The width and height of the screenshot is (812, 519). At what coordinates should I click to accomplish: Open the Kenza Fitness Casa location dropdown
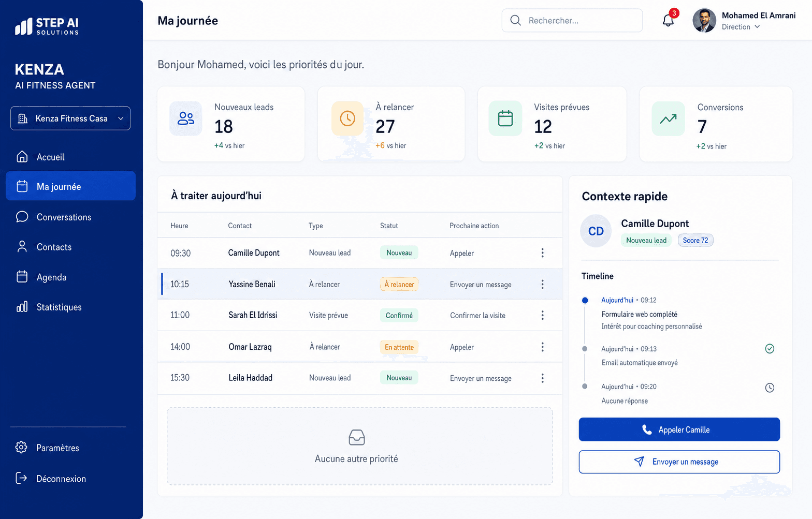click(70, 118)
